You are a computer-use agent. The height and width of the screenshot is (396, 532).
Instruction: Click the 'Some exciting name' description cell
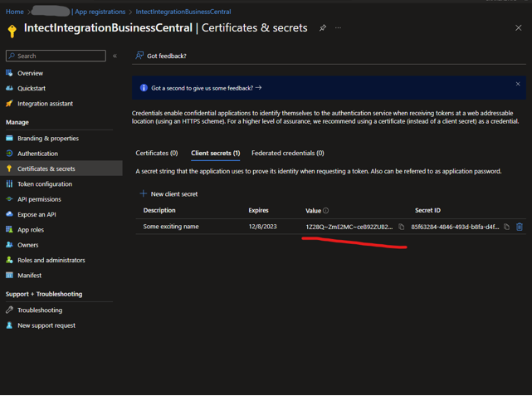click(x=171, y=227)
